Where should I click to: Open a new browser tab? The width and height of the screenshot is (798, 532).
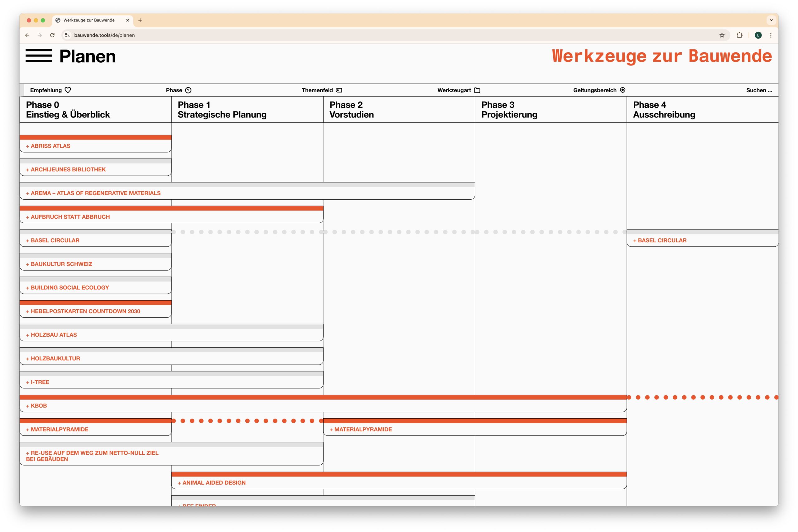click(140, 20)
